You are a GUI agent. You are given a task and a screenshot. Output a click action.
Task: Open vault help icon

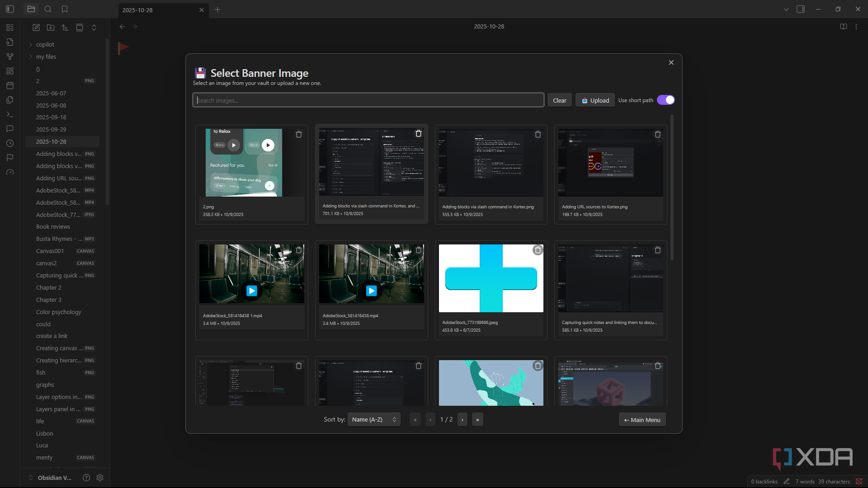(86, 478)
